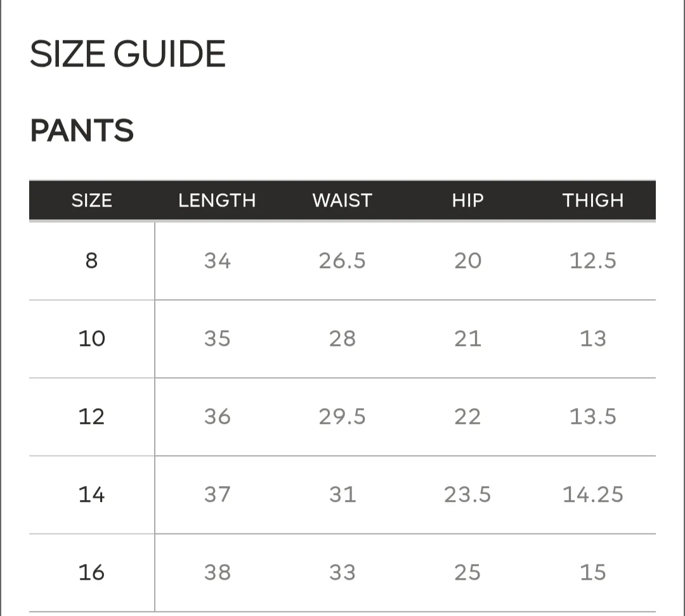Click the 12.5 thigh value for size 8
The image size is (685, 616).
(593, 260)
